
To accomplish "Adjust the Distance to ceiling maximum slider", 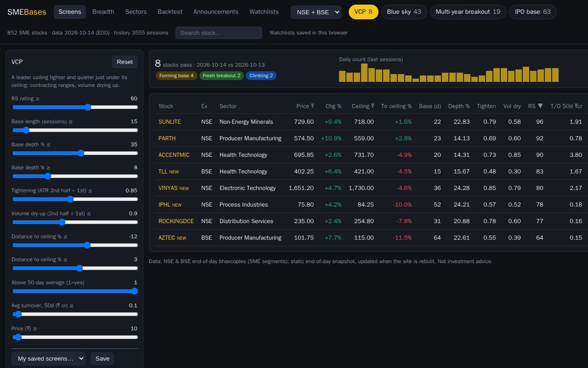I will coord(75,268).
